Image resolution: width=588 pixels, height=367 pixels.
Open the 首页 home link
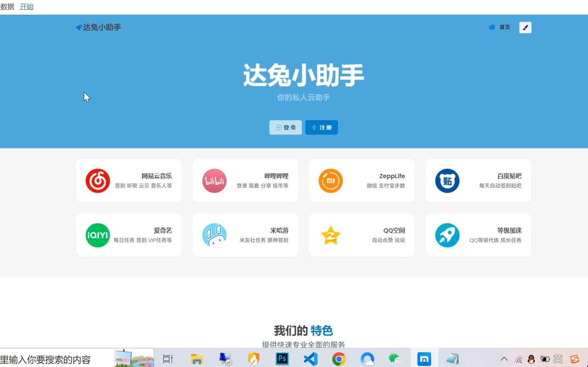(x=504, y=27)
